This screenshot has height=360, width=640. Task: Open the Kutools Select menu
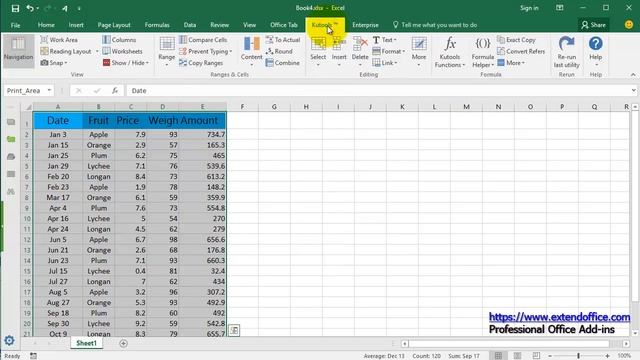click(x=318, y=51)
